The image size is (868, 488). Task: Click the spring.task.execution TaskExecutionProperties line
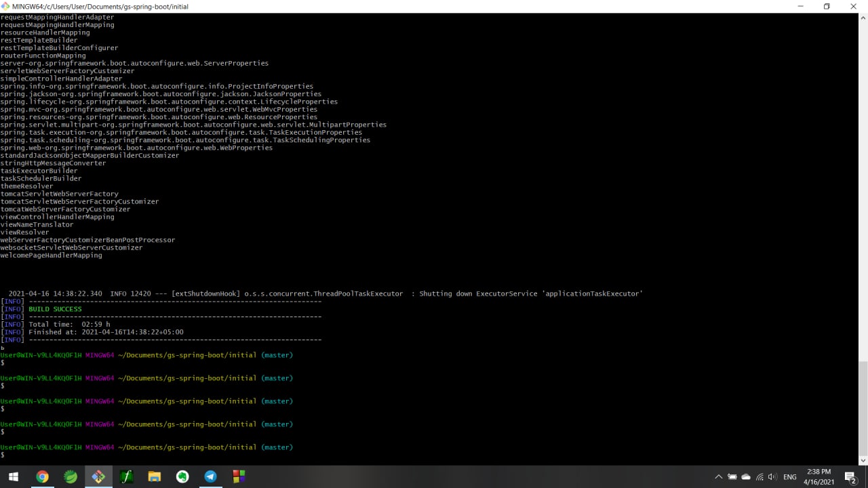[x=181, y=132]
